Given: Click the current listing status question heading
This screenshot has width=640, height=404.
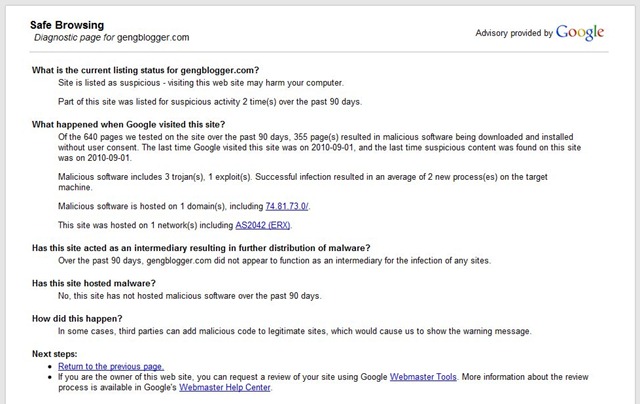Looking at the screenshot, I should coord(146,70).
